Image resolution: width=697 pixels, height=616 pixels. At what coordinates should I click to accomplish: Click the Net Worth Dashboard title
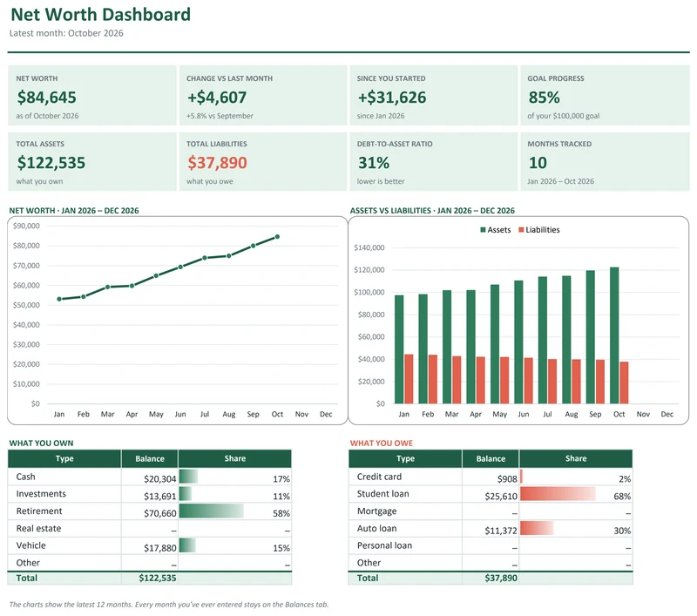100,14
